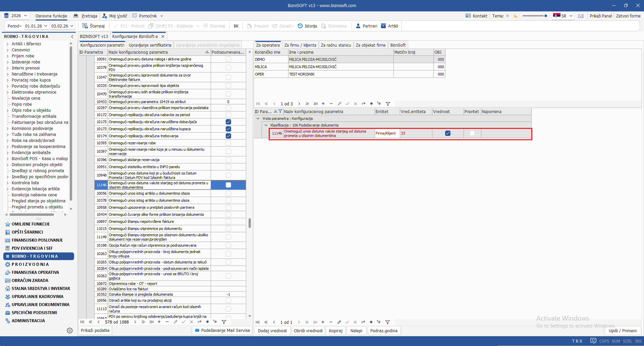The height and width of the screenshot is (346, 644).
Task: Uncheck parameter 10175 default value checkbox
Action: [228, 122]
